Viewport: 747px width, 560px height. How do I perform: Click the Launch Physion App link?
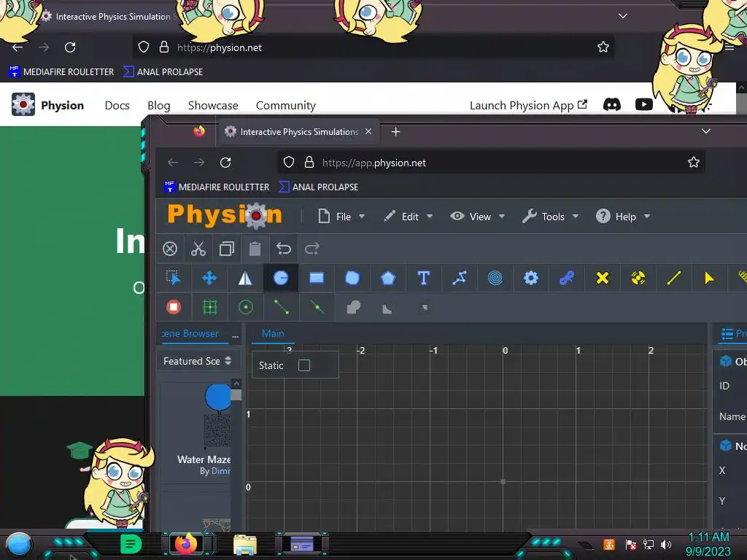(x=528, y=105)
